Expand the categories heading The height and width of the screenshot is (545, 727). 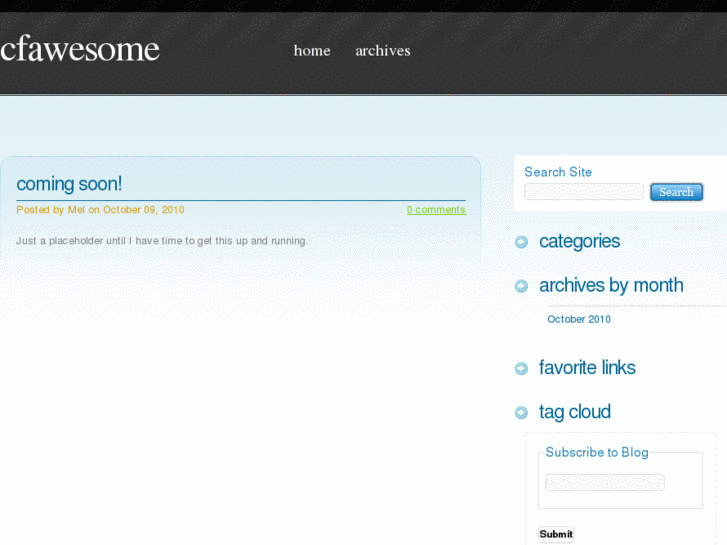(579, 241)
